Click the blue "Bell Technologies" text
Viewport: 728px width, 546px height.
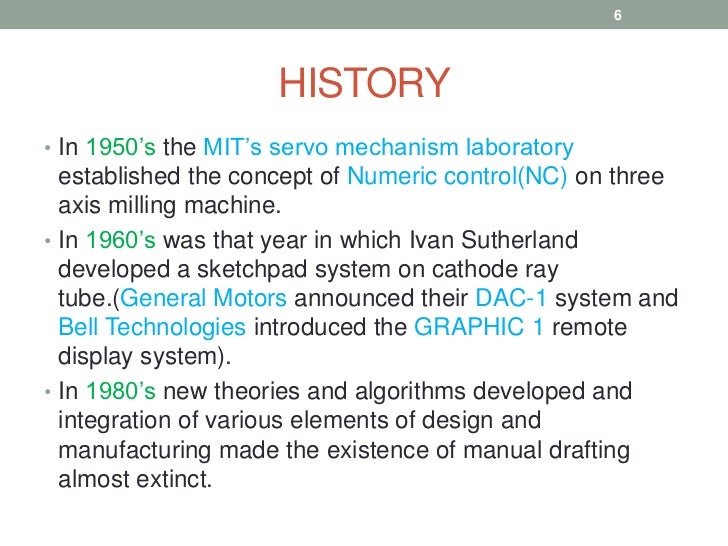click(152, 327)
